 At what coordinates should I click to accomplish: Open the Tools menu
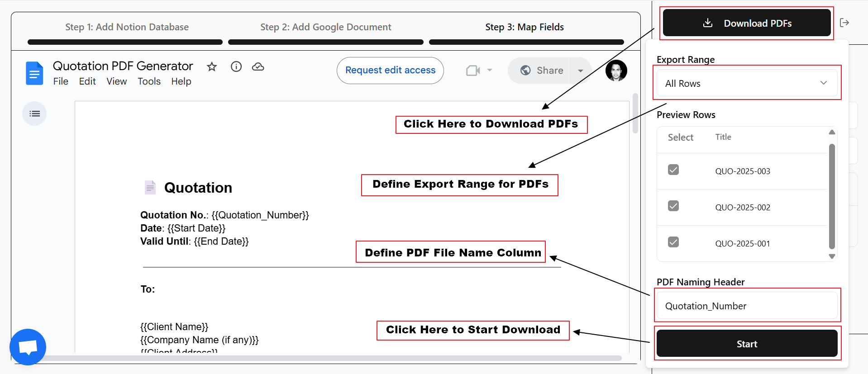149,81
